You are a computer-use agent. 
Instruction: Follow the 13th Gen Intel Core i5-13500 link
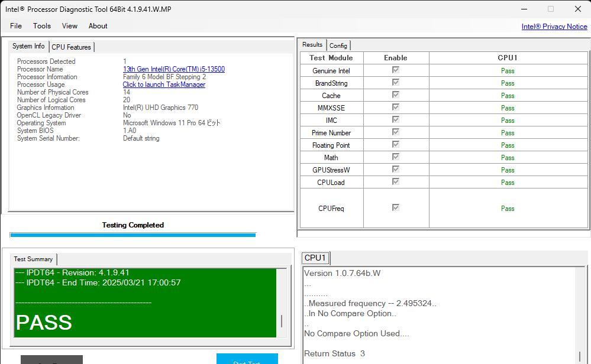coord(174,69)
